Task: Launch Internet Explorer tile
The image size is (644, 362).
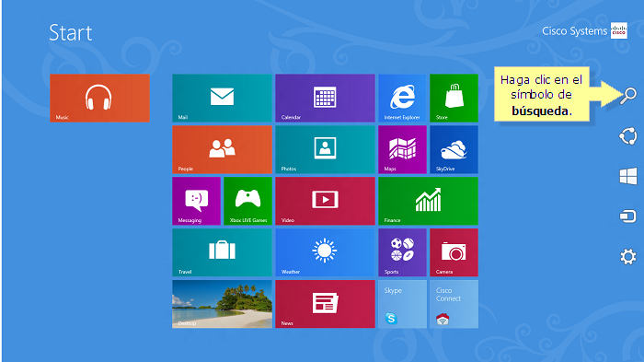Action: tap(402, 98)
